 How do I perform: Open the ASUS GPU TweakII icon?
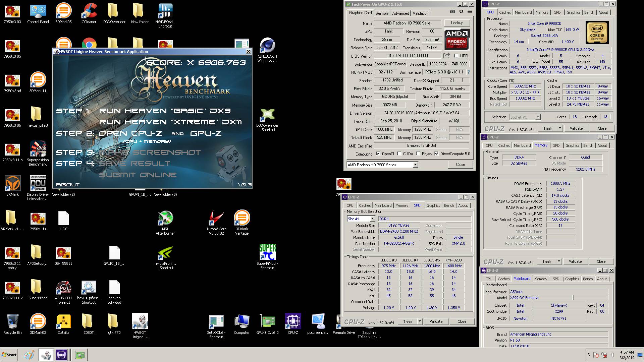pyautogui.click(x=63, y=292)
